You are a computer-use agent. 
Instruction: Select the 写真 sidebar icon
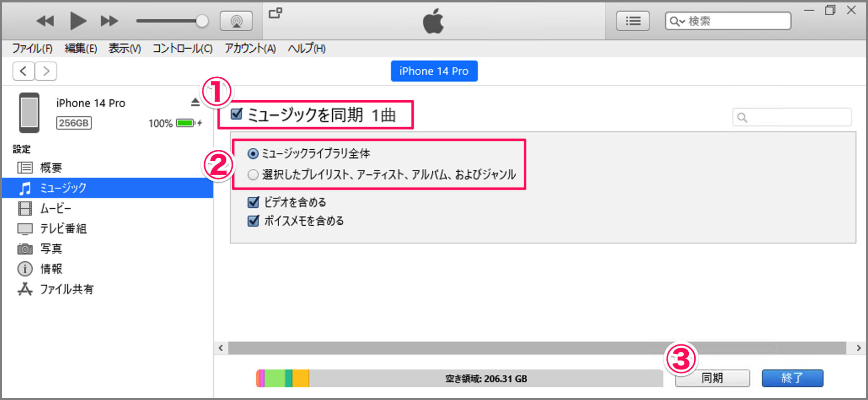(x=25, y=249)
